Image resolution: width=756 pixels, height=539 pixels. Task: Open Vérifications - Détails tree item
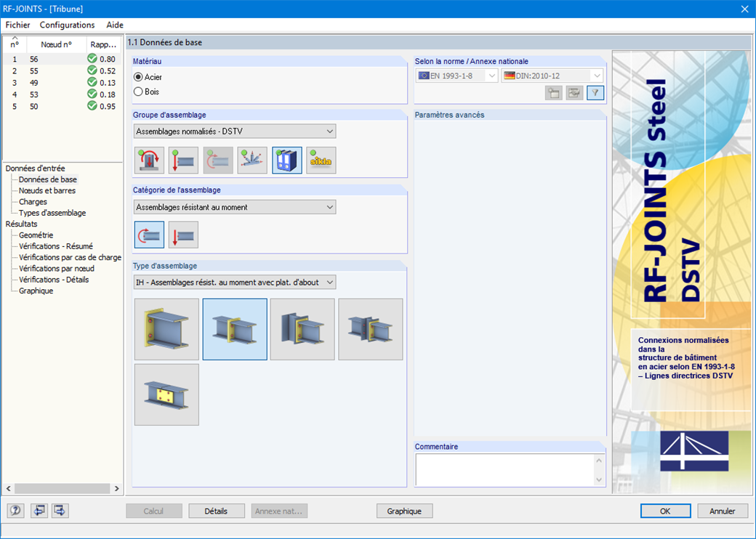[54, 280]
